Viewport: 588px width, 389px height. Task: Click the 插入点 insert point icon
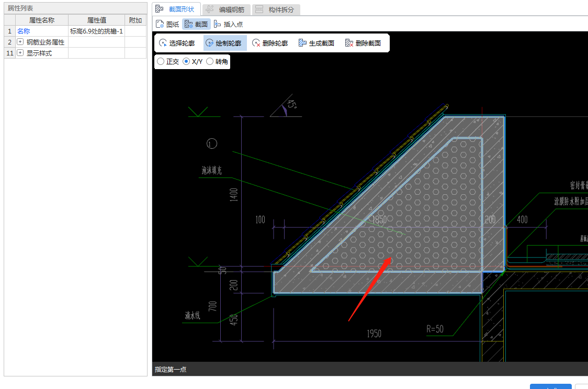click(x=217, y=24)
